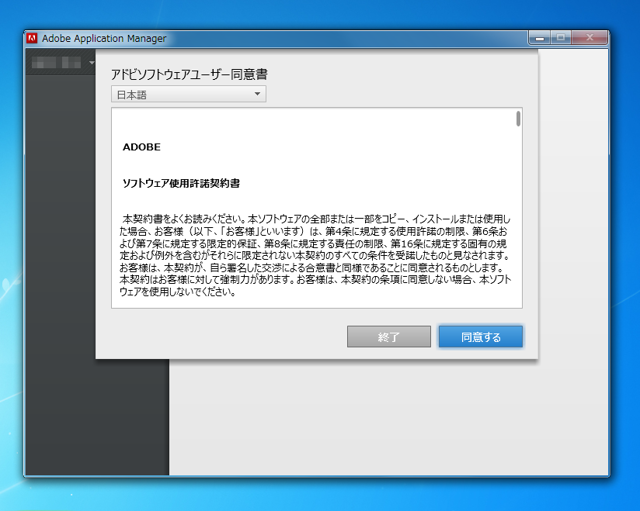Click the Adobe Application Manager title text
The height and width of the screenshot is (511, 640).
click(104, 38)
